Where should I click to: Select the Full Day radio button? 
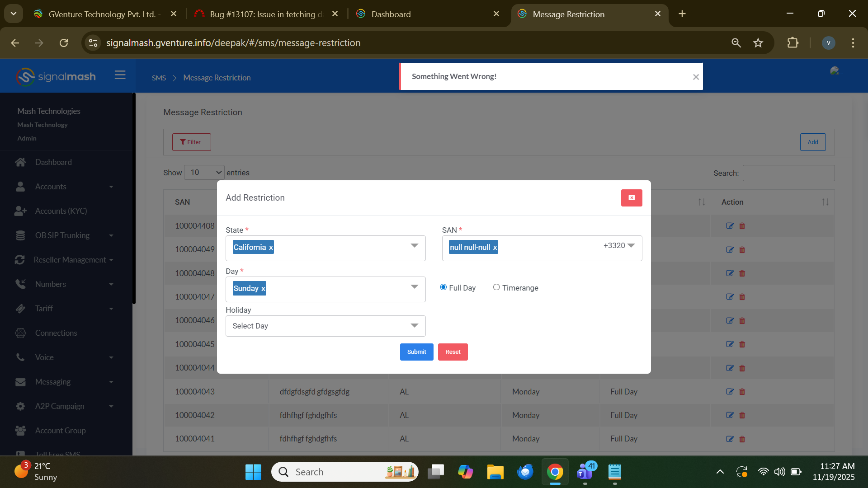coord(443,287)
